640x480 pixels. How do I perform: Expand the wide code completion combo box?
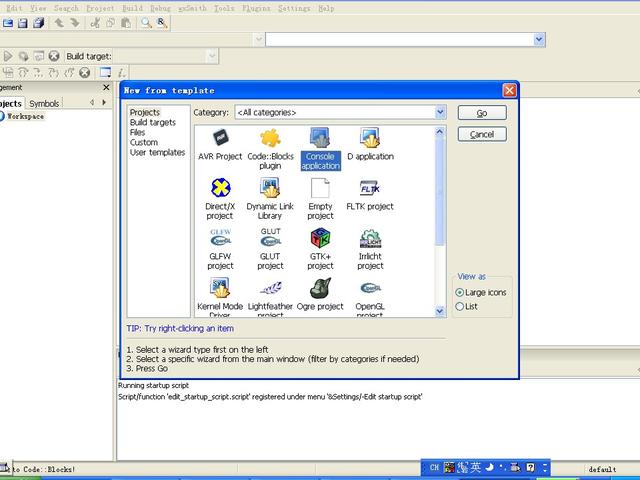[x=539, y=40]
